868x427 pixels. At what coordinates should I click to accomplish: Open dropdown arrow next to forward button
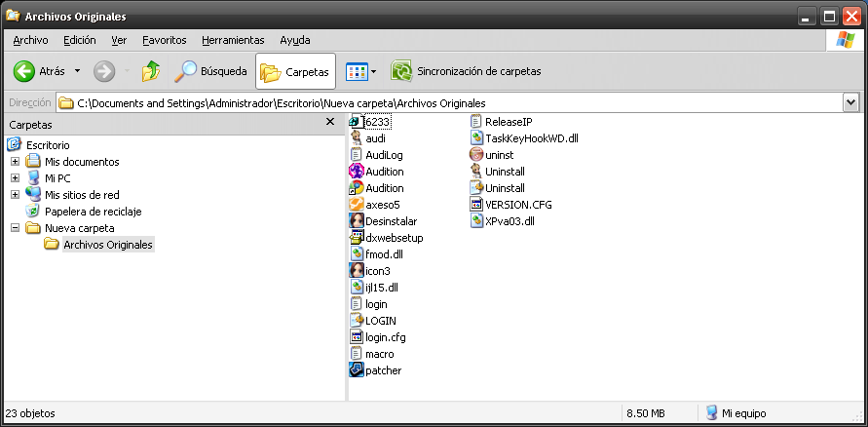pos(127,71)
